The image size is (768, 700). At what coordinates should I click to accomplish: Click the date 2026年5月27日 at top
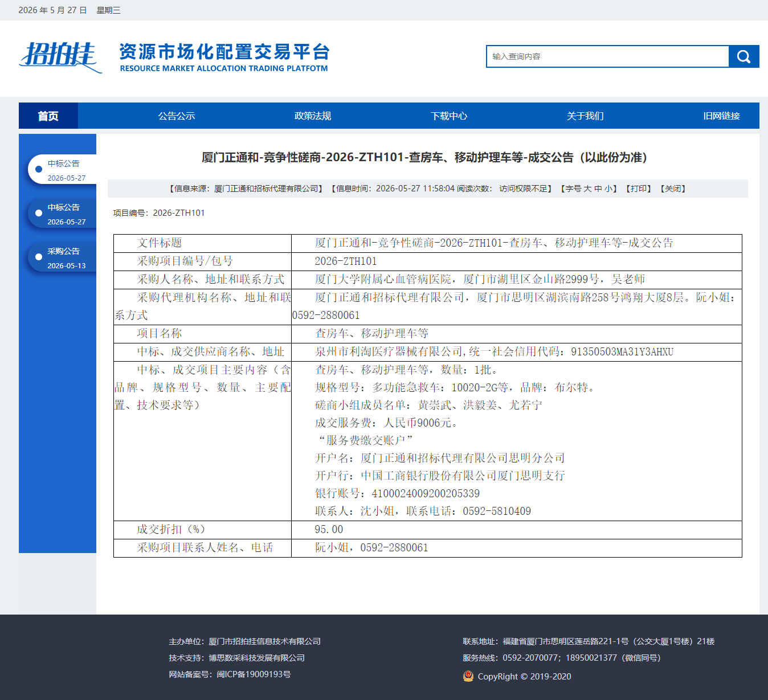[x=52, y=10]
